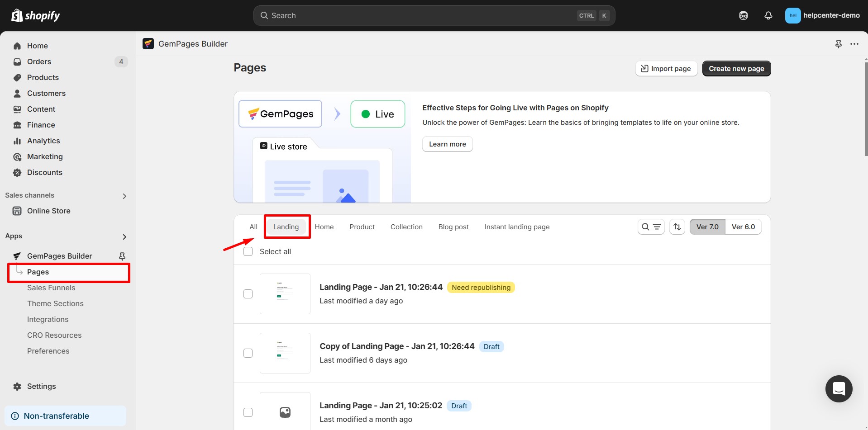Check the Copy of Landing Page checkbox
Image resolution: width=868 pixels, height=430 pixels.
point(248,353)
